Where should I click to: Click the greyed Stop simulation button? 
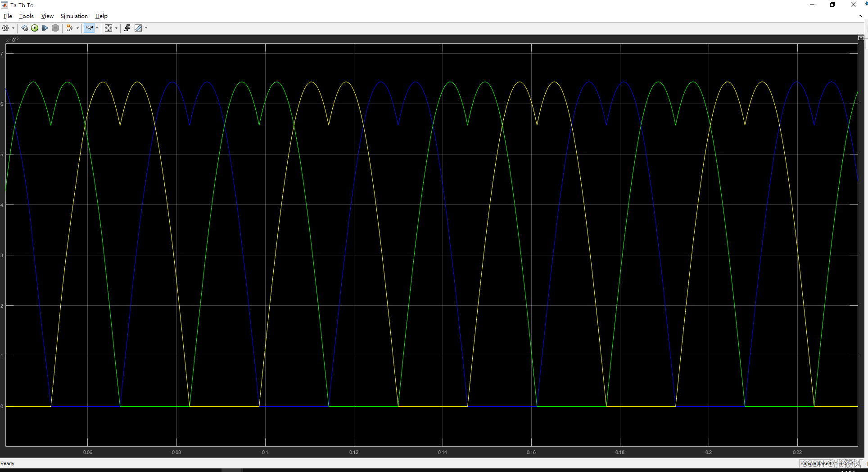tap(55, 28)
